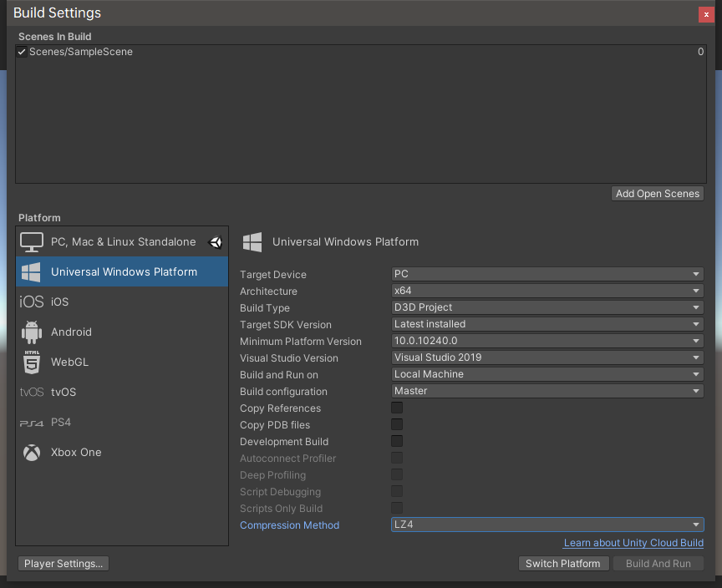Uncheck Scenes/SampleScene in the build list
Screen dimensions: 722x588
(x=22, y=52)
